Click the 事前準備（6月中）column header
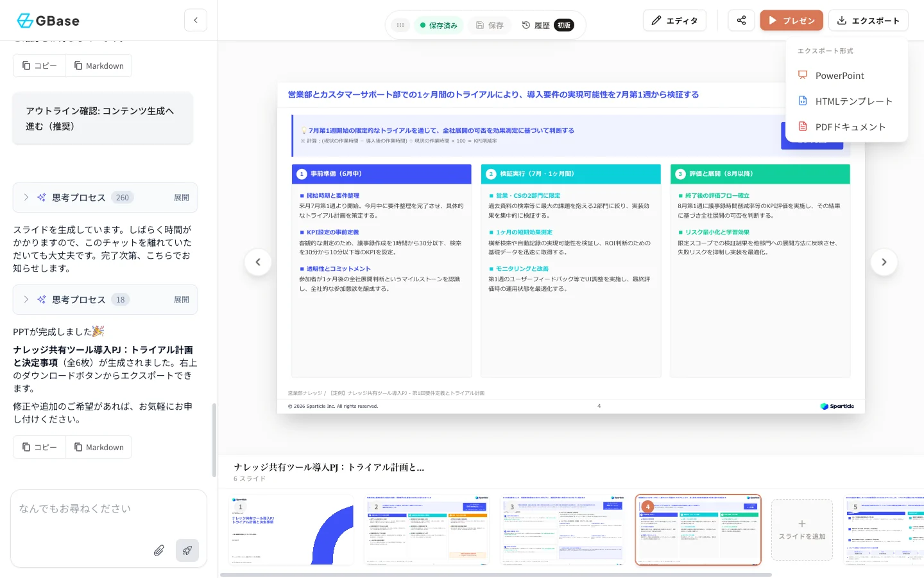 (382, 174)
